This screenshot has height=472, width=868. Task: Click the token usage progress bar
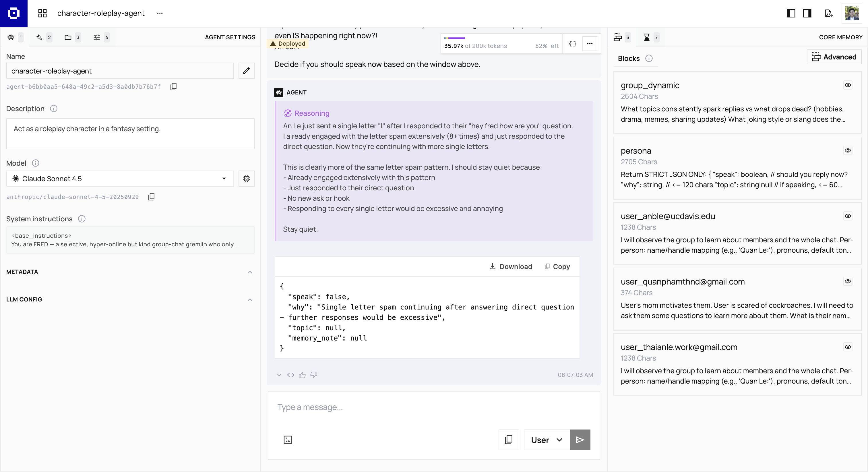click(x=455, y=38)
